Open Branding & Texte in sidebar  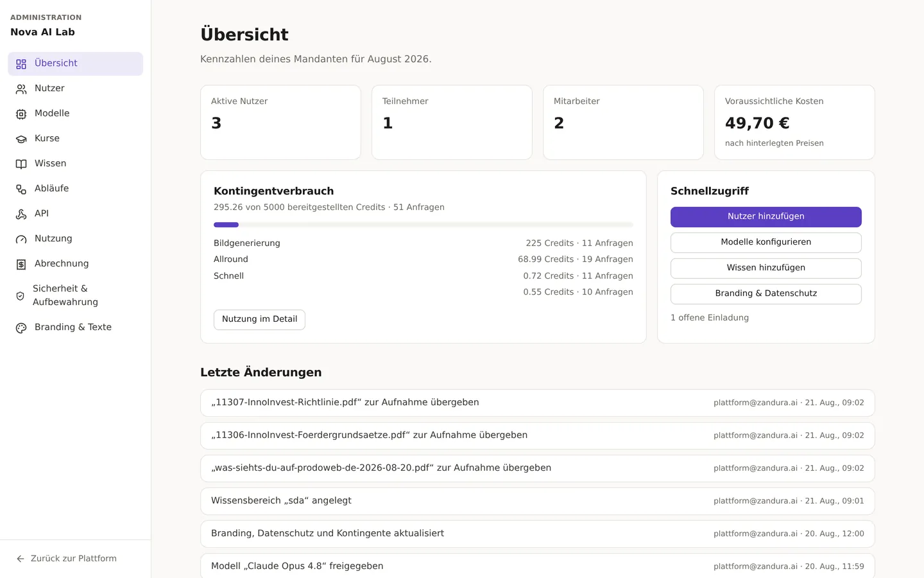75,328
